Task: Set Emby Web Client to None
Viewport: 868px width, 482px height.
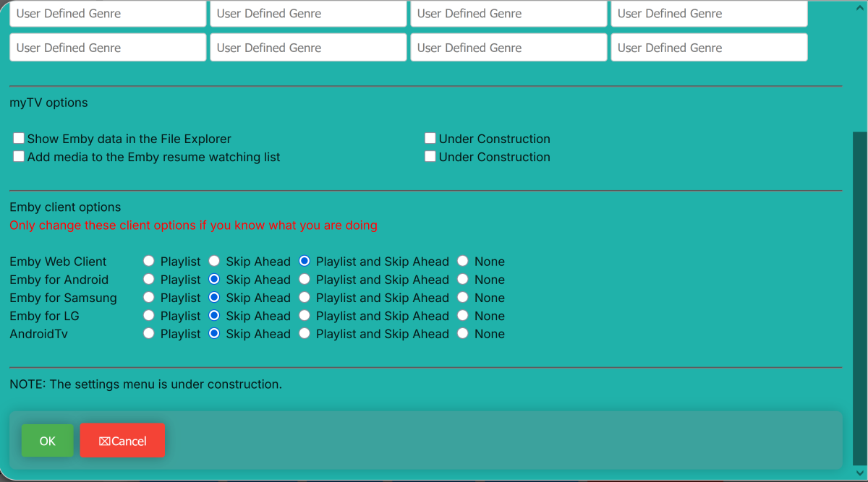Action: pyautogui.click(x=463, y=261)
